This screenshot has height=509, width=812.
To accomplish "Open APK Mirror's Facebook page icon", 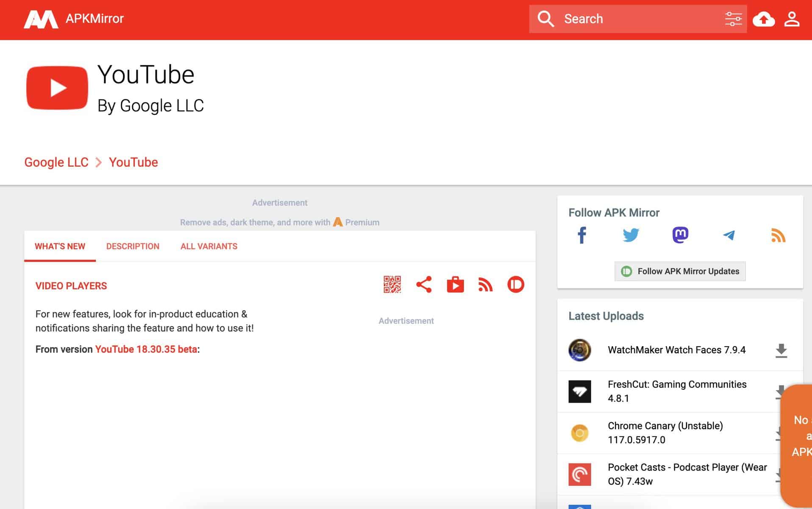I will 582,235.
